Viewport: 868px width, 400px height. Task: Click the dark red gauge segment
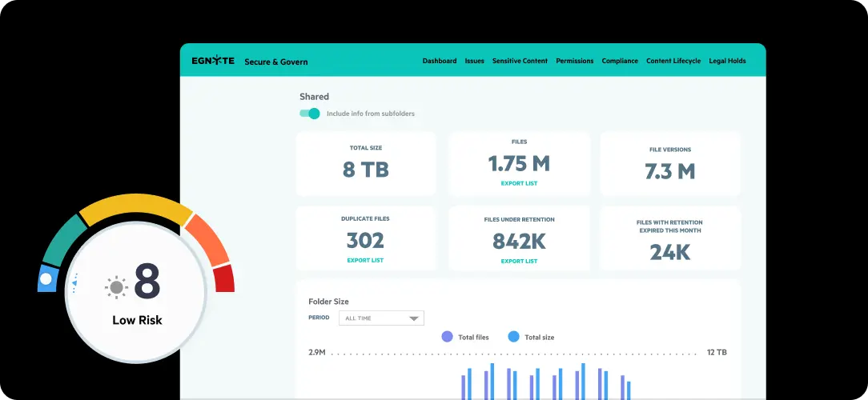pos(224,278)
